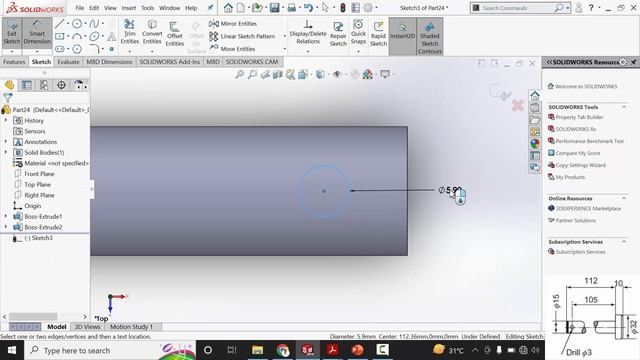
Task: Collapse the SOLIDWORKS Tools section
Action: pos(624,107)
